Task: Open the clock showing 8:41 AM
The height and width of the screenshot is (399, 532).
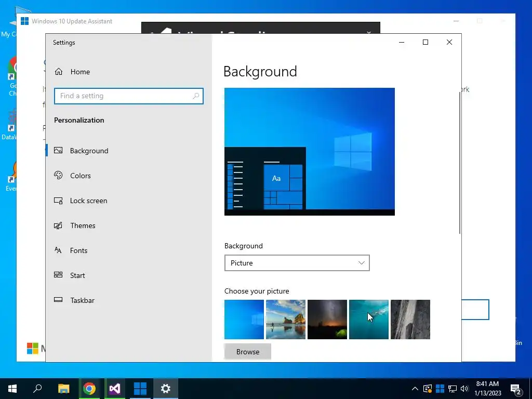Action: click(x=487, y=389)
